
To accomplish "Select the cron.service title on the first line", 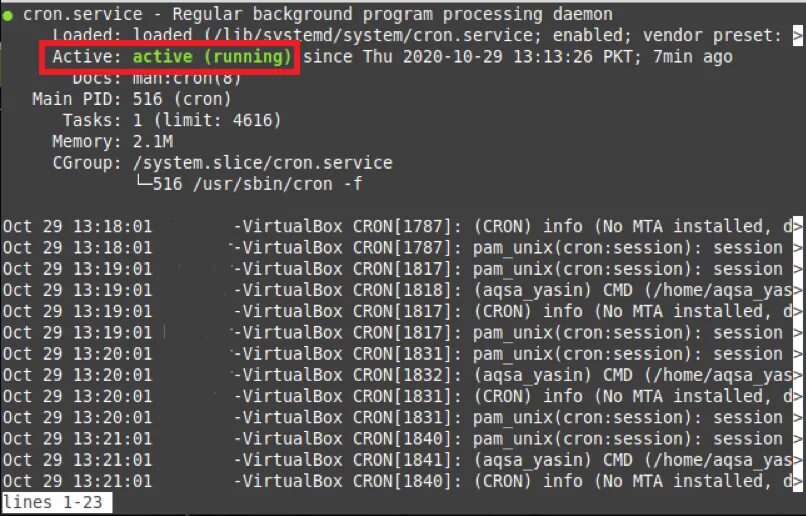I will (x=83, y=14).
